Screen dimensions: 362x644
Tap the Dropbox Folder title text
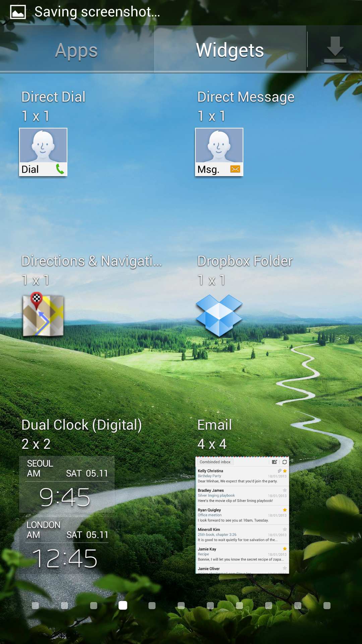(x=245, y=261)
